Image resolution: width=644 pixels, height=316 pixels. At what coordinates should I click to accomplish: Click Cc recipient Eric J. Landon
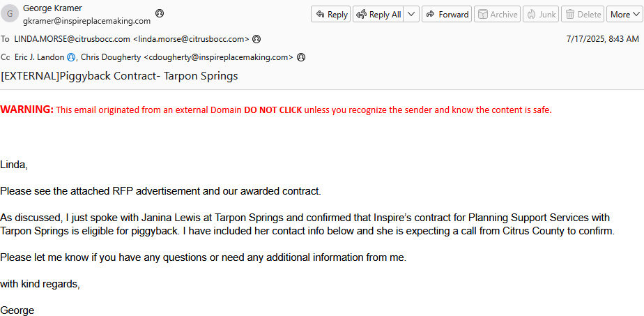point(40,57)
